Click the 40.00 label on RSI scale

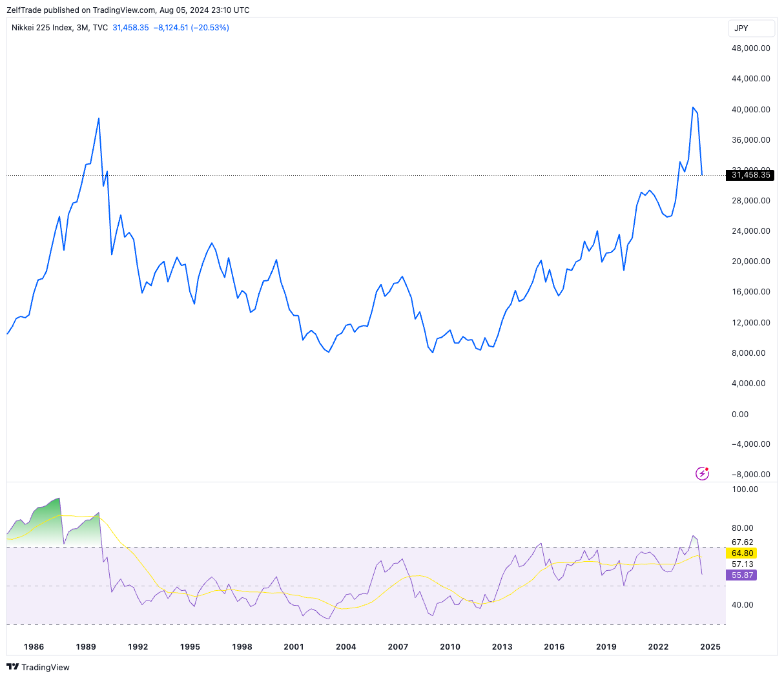pos(742,605)
